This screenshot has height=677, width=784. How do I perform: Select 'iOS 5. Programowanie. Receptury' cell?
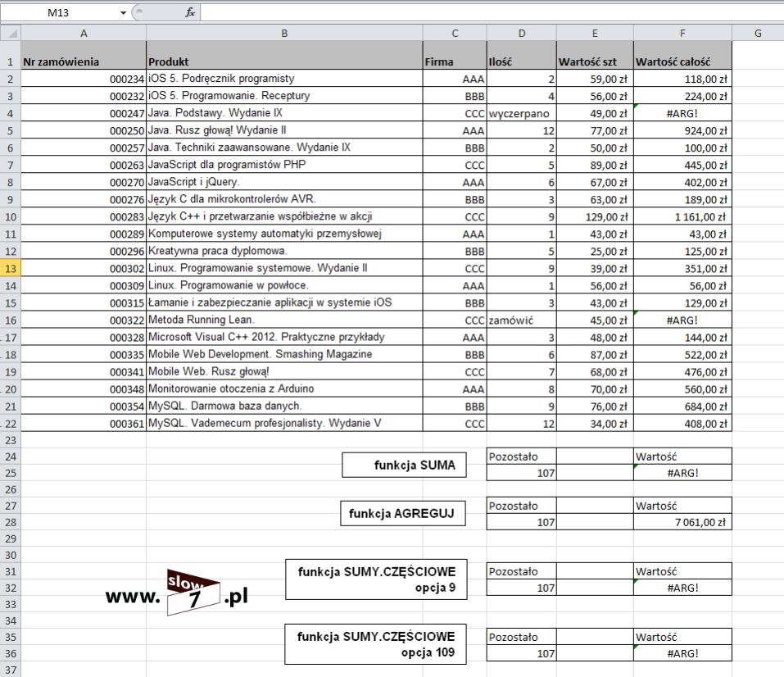pos(284,96)
